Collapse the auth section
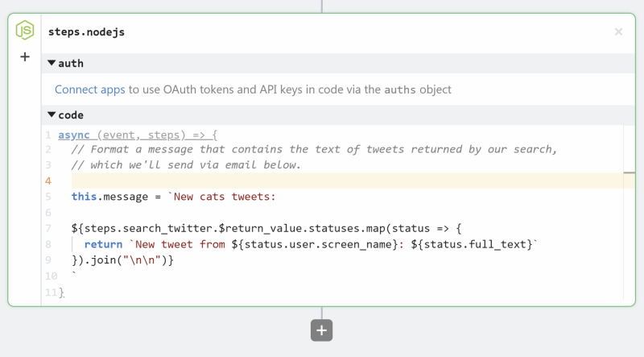 pyautogui.click(x=52, y=63)
